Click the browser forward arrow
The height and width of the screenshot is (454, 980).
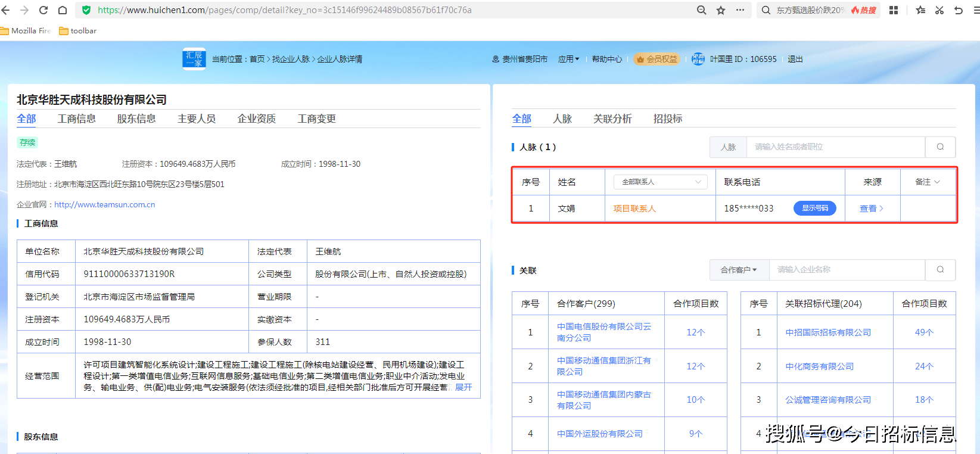[x=24, y=10]
